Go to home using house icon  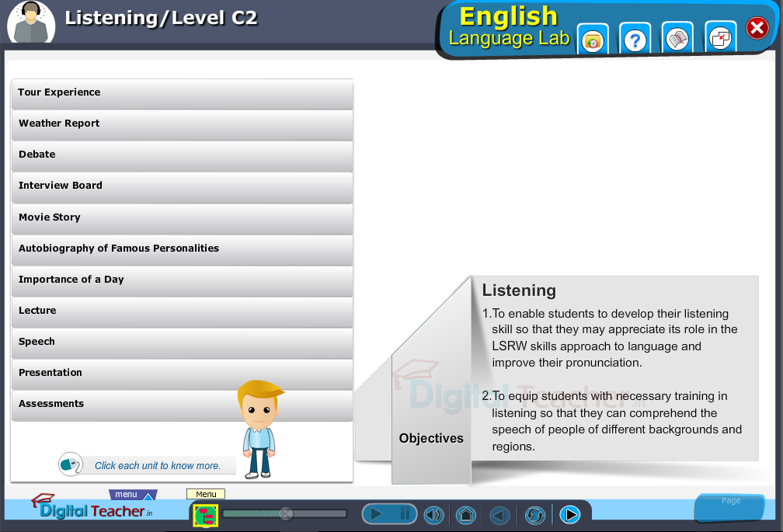click(x=465, y=514)
